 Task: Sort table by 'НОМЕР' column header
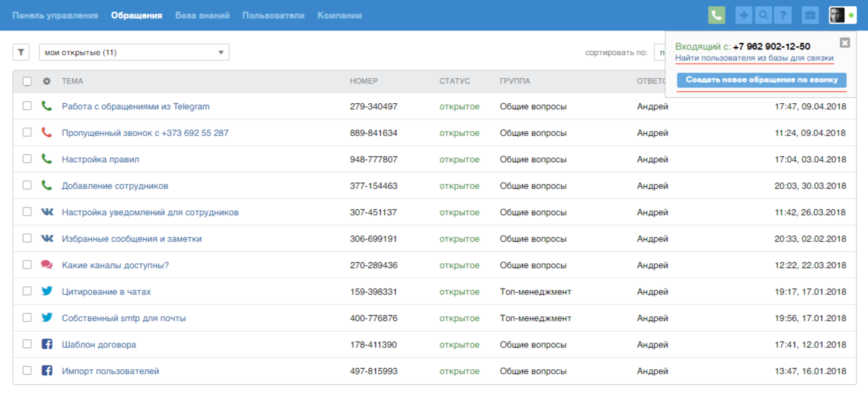363,81
